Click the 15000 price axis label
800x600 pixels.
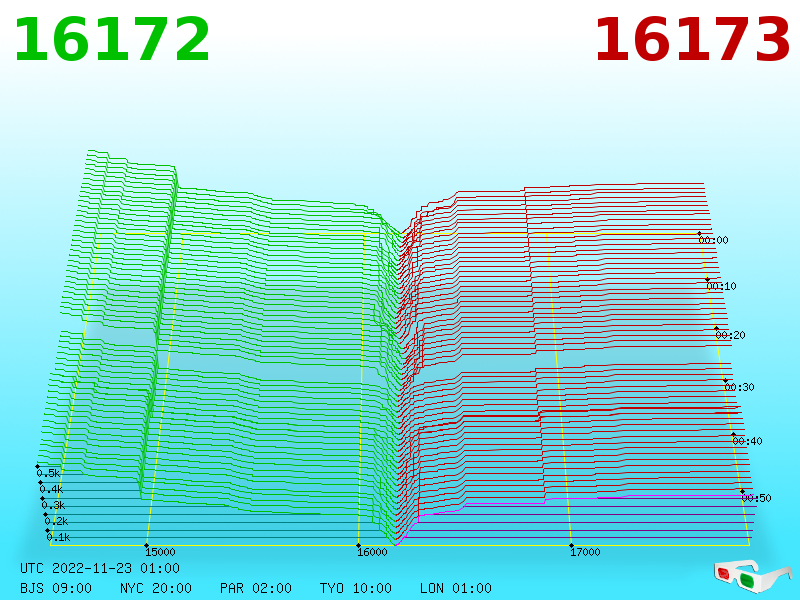tap(160, 552)
